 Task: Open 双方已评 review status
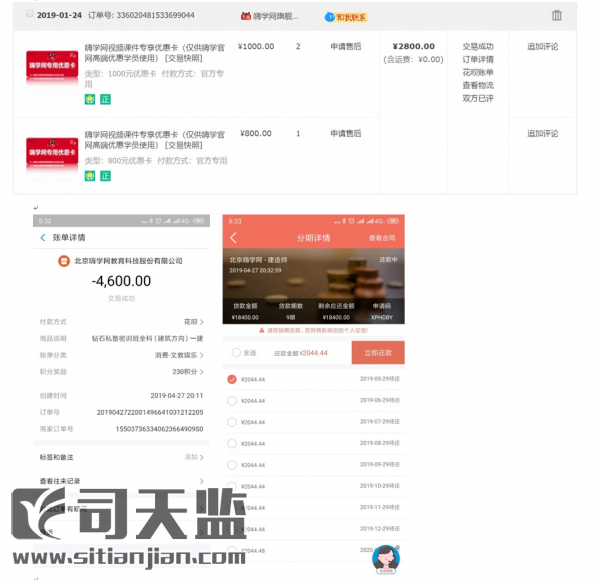point(478,98)
